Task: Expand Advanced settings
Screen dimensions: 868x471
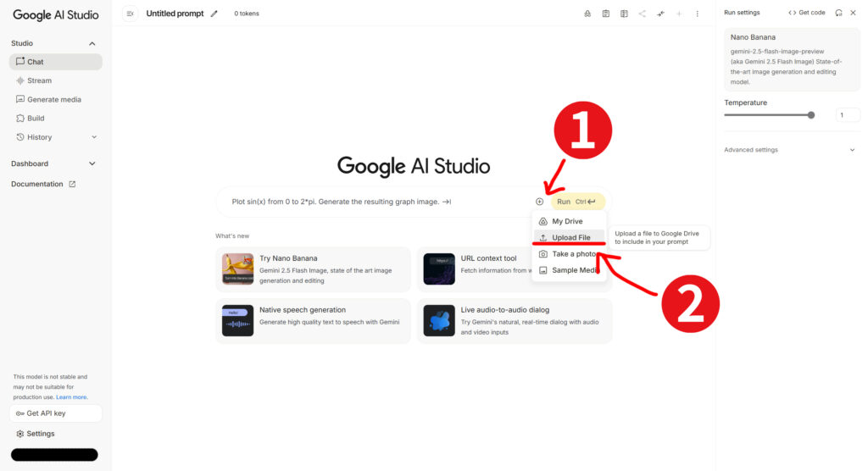Action: pyautogui.click(x=790, y=149)
